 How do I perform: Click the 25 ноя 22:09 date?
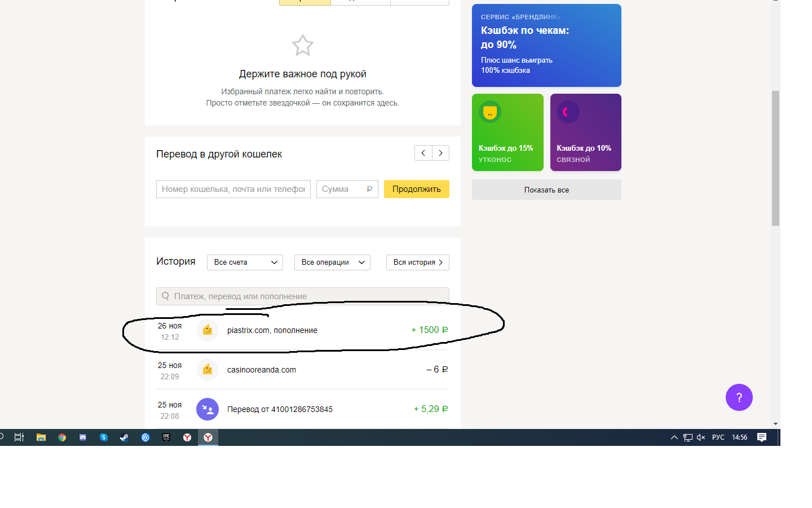pos(170,371)
